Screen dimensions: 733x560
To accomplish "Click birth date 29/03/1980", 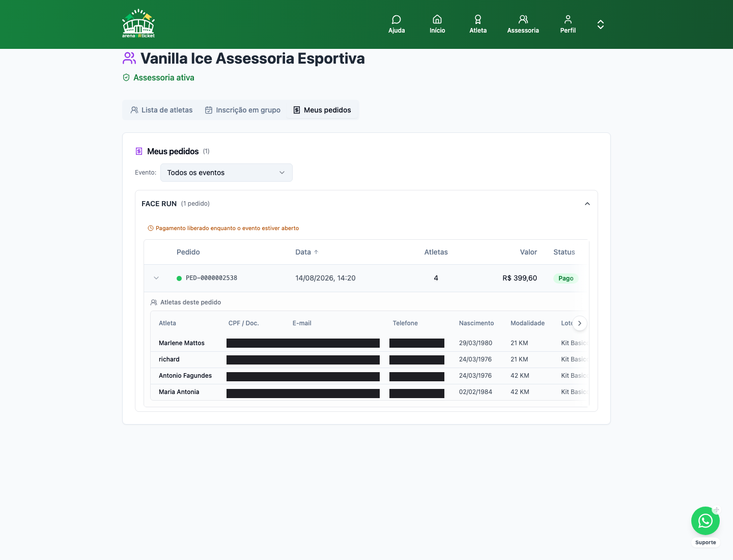I will point(475,343).
